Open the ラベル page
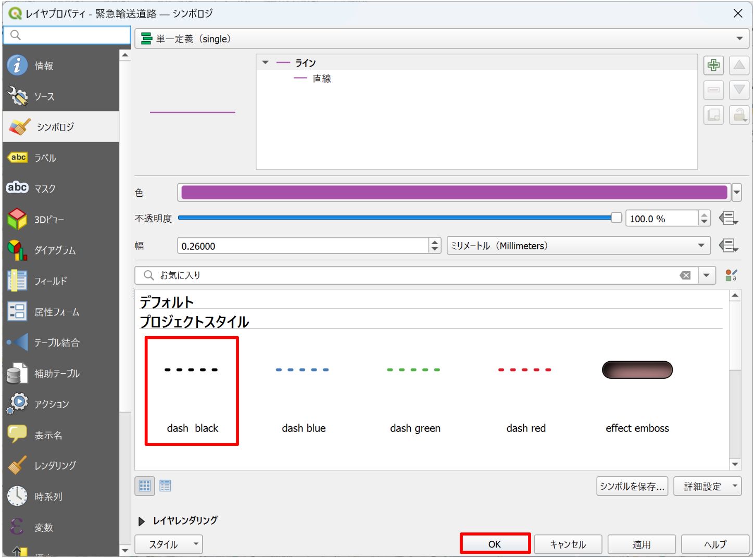 tap(61, 158)
